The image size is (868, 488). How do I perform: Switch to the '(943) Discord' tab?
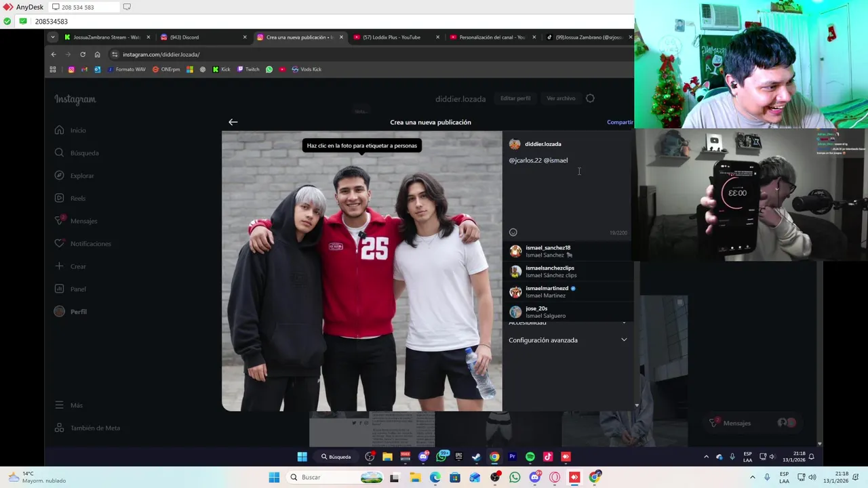[203, 37]
